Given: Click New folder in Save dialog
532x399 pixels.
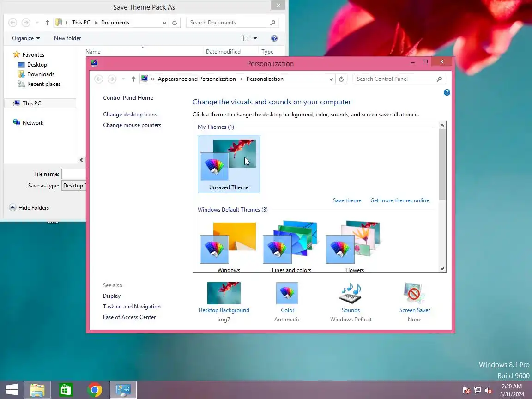Looking at the screenshot, I should pos(67,38).
